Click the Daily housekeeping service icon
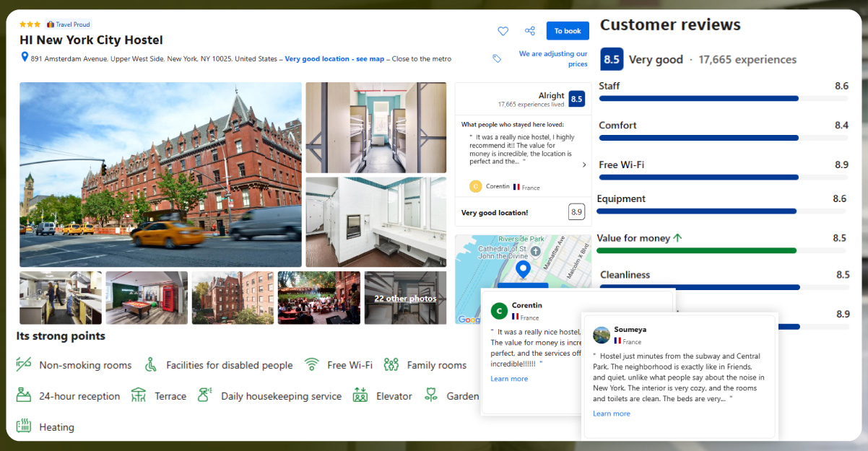Screen dimensions: 868x451 click(x=204, y=395)
